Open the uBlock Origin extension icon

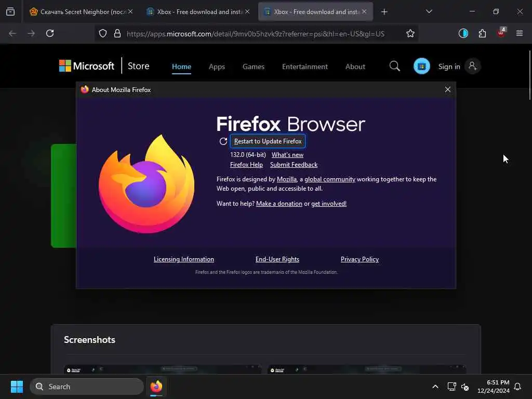[x=501, y=33]
